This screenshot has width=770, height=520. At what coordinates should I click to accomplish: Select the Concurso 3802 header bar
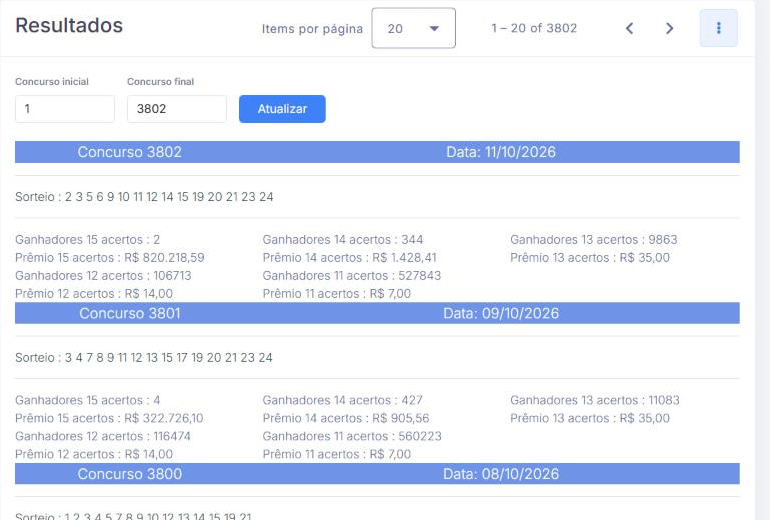[377, 152]
